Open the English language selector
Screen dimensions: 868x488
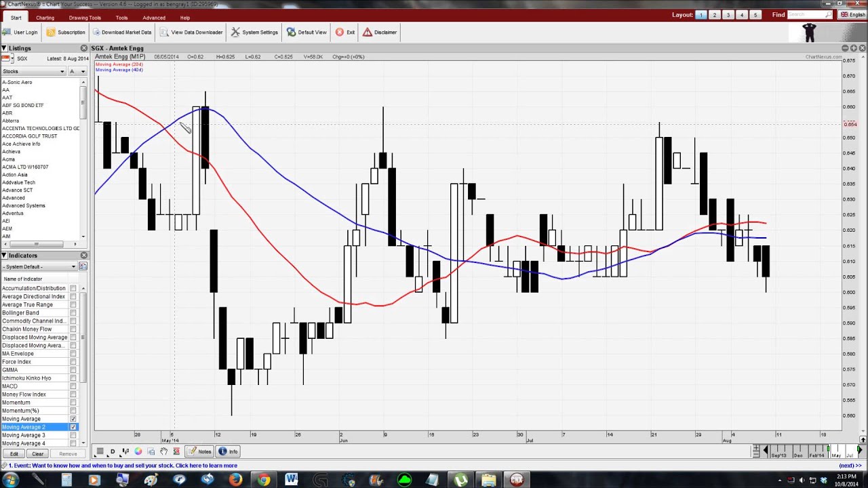pos(853,14)
